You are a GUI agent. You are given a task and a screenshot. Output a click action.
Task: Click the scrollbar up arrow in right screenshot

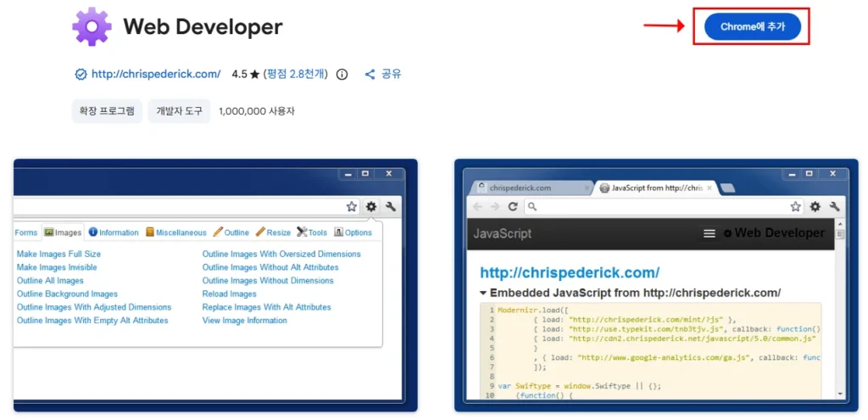(841, 224)
